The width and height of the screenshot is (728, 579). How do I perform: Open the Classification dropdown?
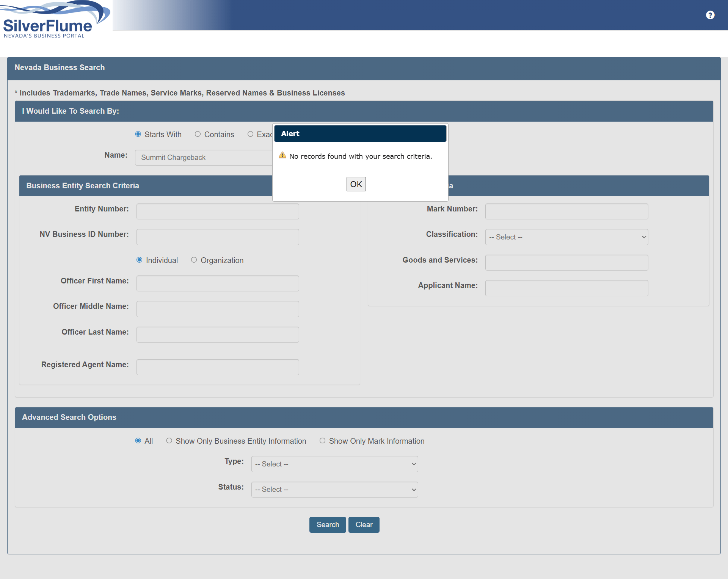[x=566, y=237]
